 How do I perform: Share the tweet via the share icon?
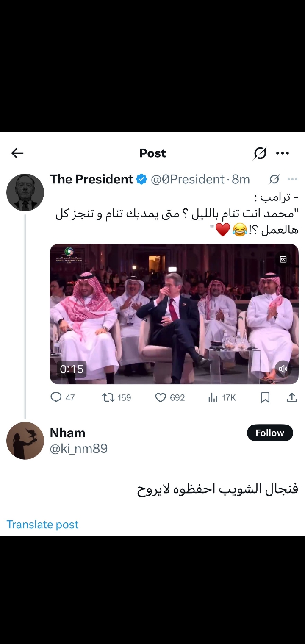[x=292, y=397]
